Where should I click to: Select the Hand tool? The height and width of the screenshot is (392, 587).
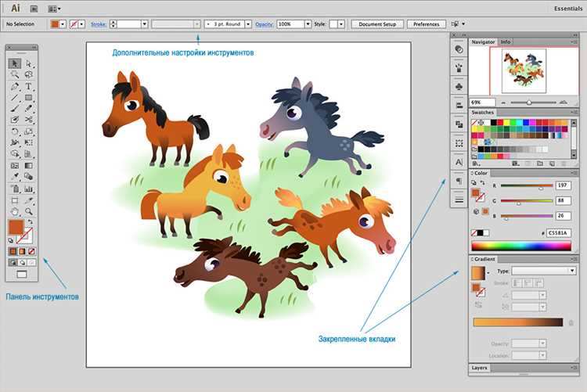coord(15,211)
